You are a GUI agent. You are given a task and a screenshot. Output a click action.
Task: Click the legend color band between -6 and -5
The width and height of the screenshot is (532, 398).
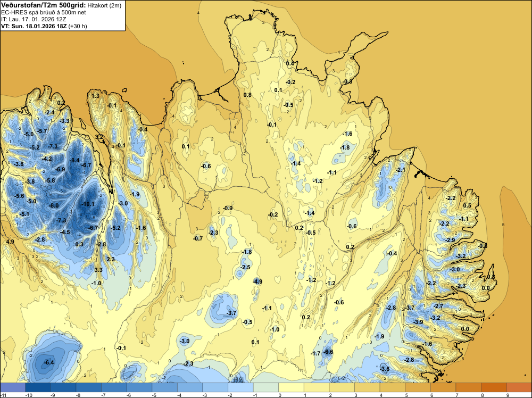pos(139,387)
